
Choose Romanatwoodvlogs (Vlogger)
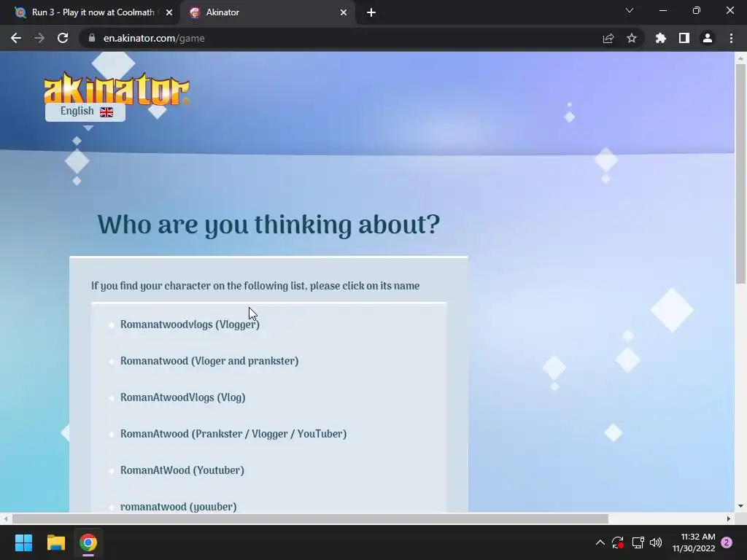pyautogui.click(x=190, y=324)
